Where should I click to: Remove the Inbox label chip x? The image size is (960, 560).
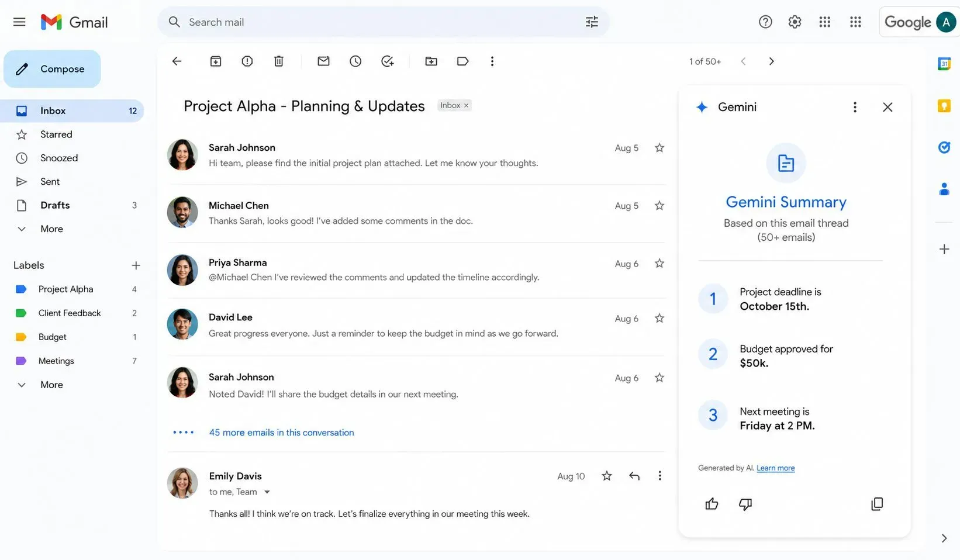pyautogui.click(x=466, y=106)
